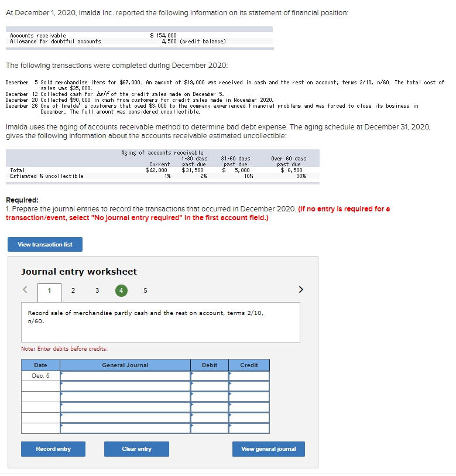The width and height of the screenshot is (456, 476).
Task: Click the 4,500 (credit balance) allowance value
Action: pyautogui.click(x=194, y=42)
